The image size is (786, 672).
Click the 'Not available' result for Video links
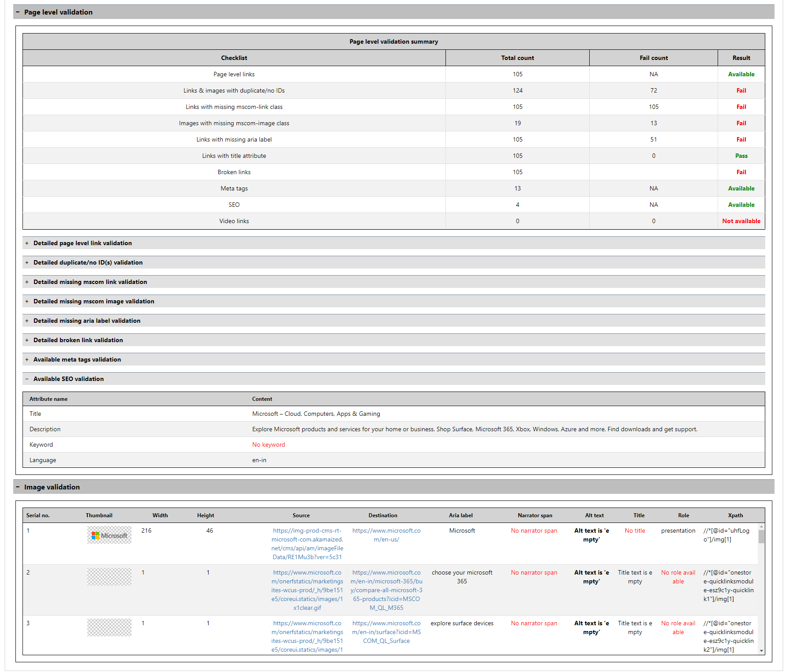[x=741, y=221]
